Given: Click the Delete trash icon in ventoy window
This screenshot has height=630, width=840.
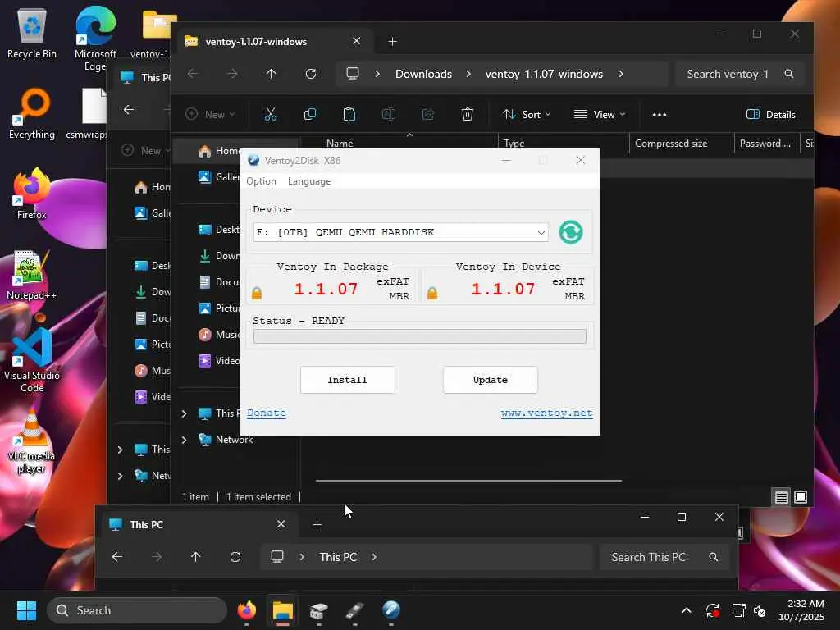Looking at the screenshot, I should point(467,114).
